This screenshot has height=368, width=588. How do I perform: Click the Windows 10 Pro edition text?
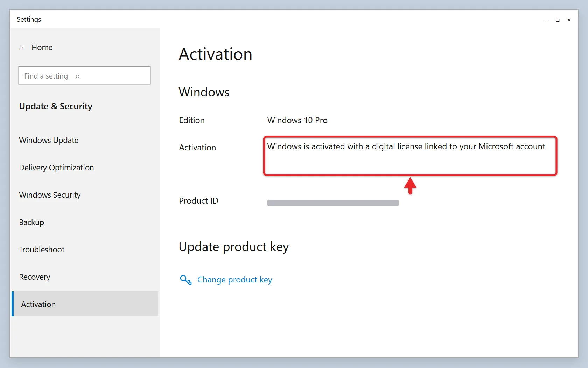297,120
